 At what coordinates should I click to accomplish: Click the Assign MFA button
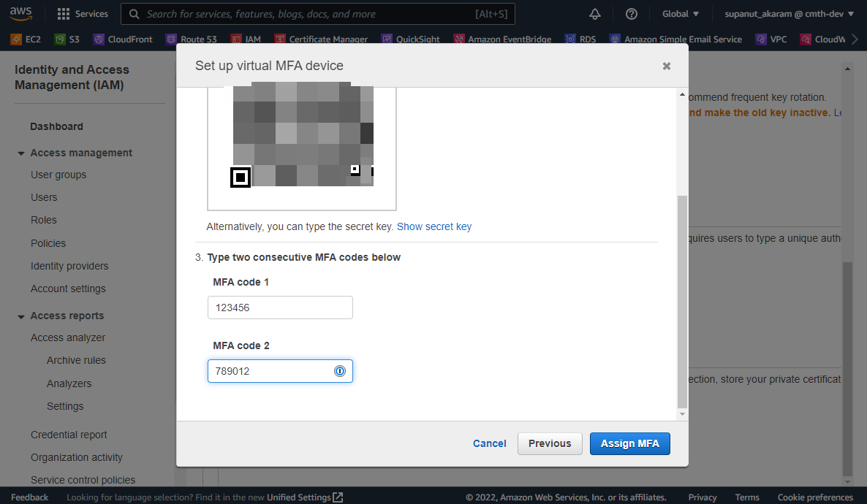pyautogui.click(x=629, y=443)
